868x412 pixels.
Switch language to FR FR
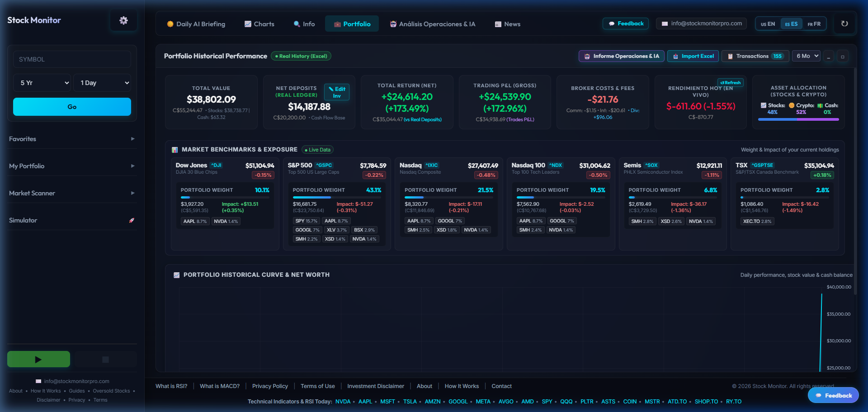[x=814, y=24]
